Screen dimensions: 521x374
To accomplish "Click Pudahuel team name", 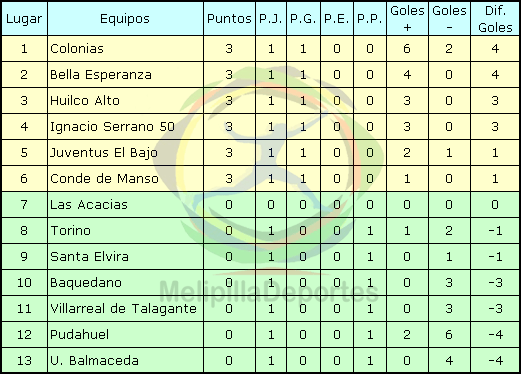I will pos(79,335).
